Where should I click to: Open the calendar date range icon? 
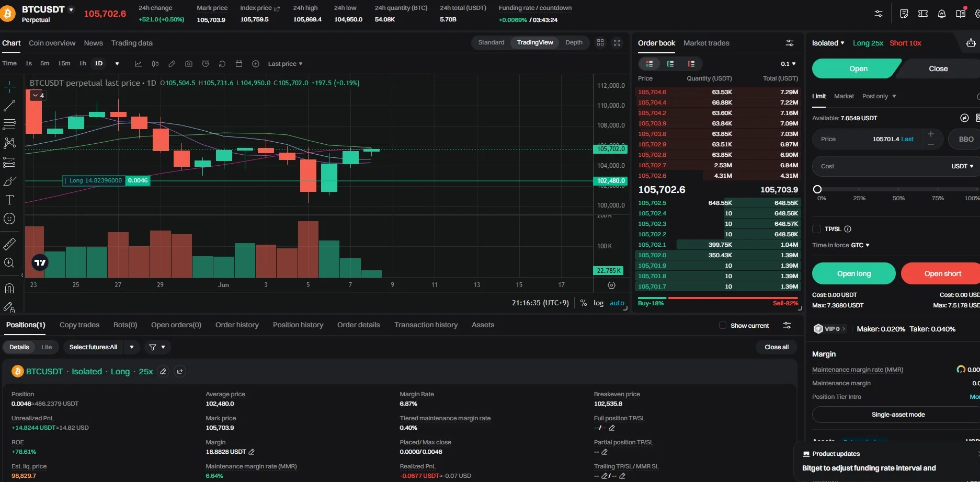(239, 64)
